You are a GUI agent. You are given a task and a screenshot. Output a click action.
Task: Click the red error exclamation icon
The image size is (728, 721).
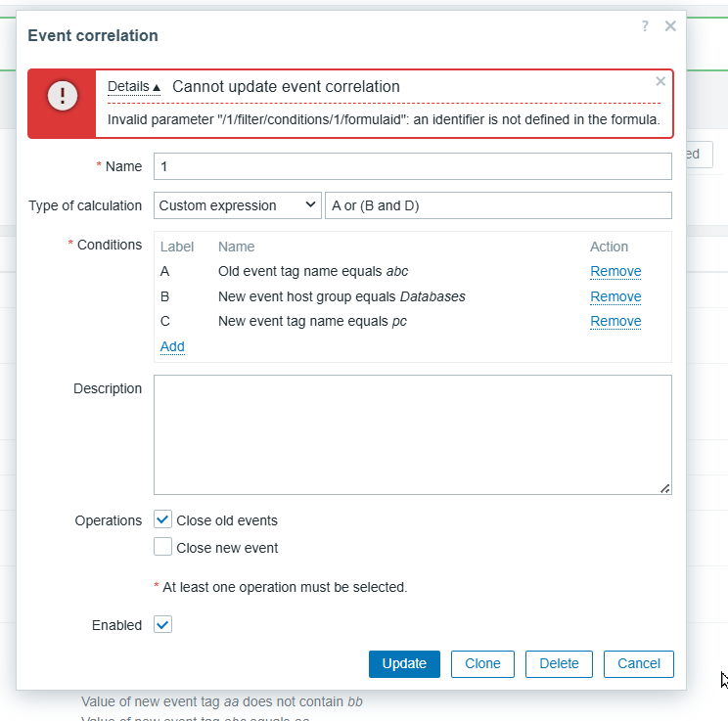(62, 96)
